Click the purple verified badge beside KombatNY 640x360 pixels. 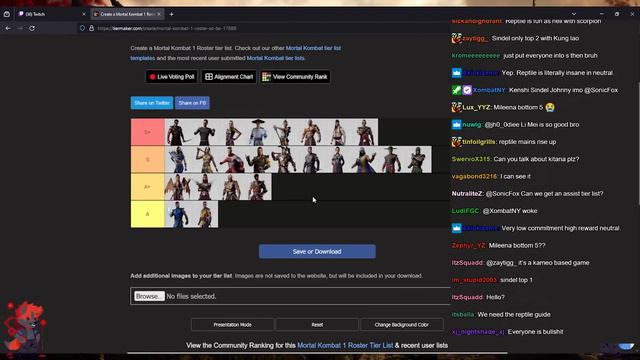pyautogui.click(x=467, y=90)
